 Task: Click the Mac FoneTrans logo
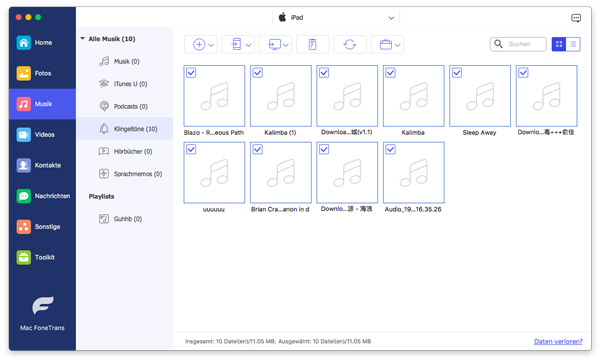coord(42,305)
